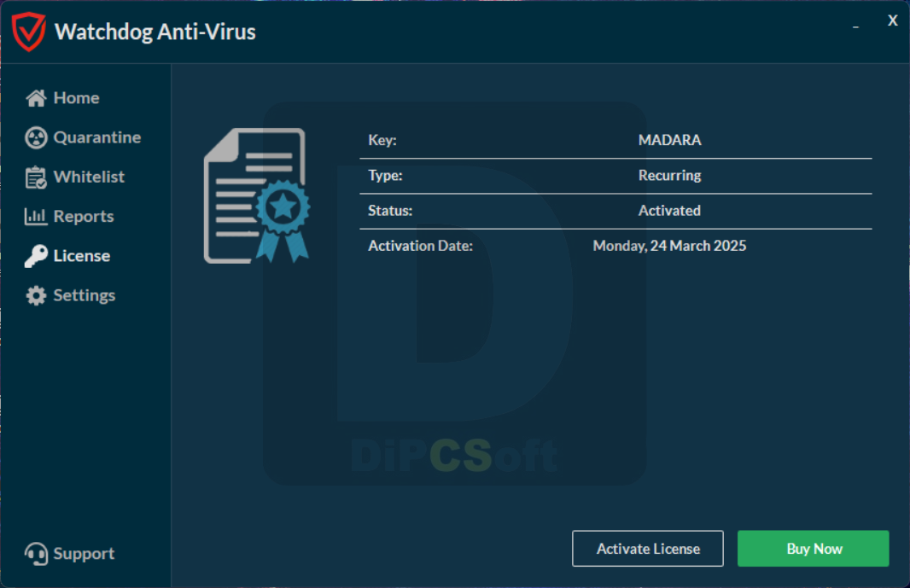Click the Key: field label
The image size is (910, 588).
click(x=382, y=141)
